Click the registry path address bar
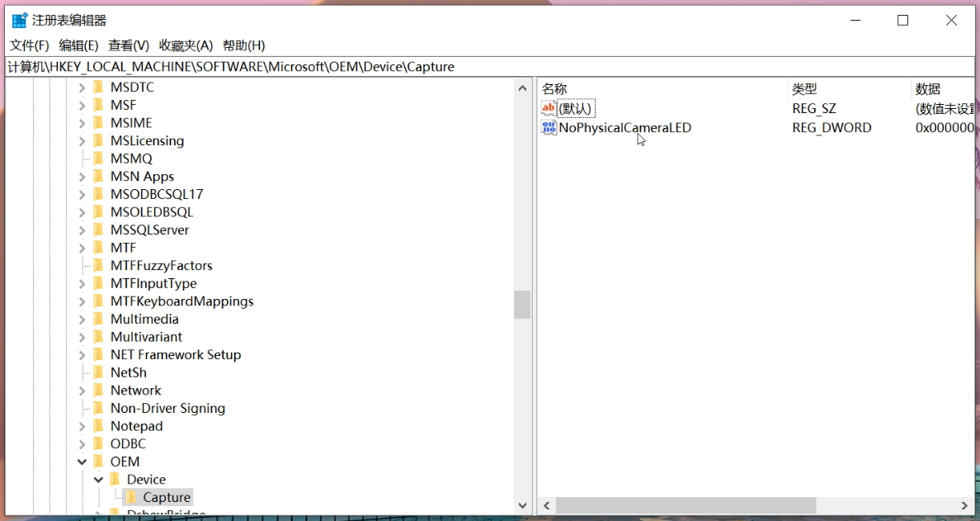 click(490, 67)
